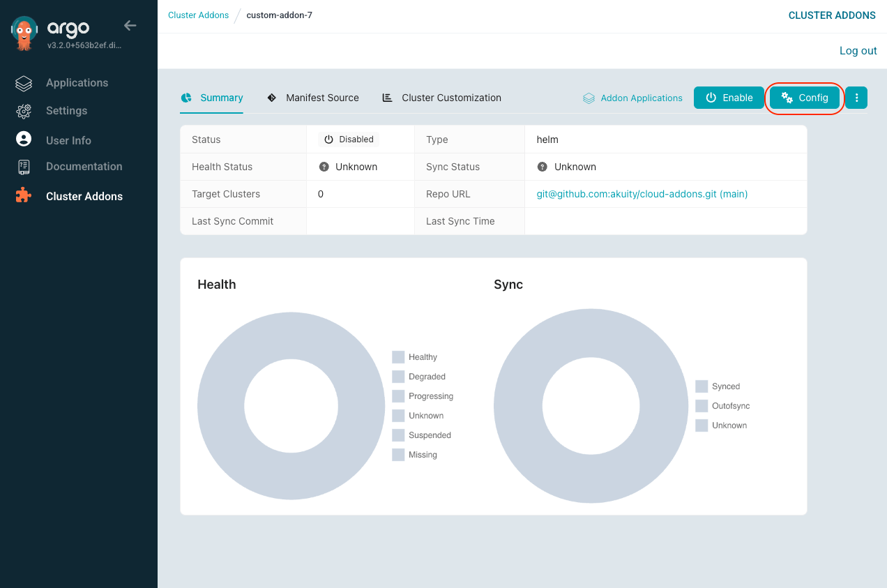Click the Summary tab pie chart icon

coord(187,98)
